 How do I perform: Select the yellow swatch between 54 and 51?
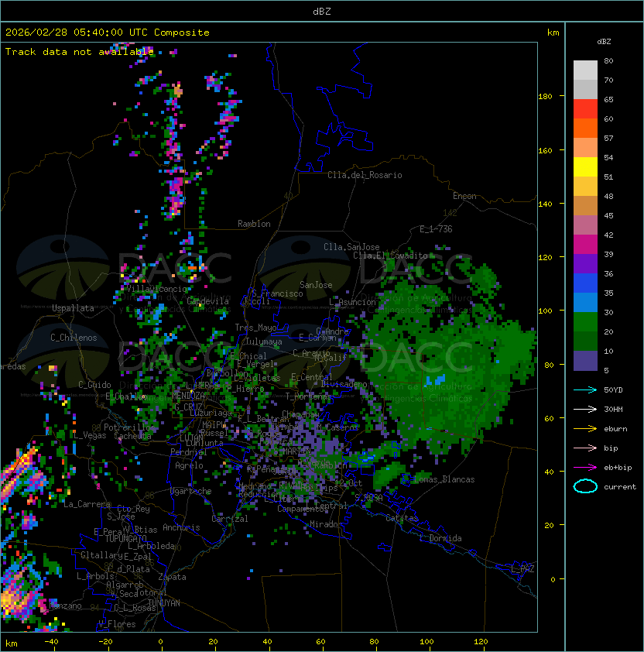pyautogui.click(x=585, y=167)
